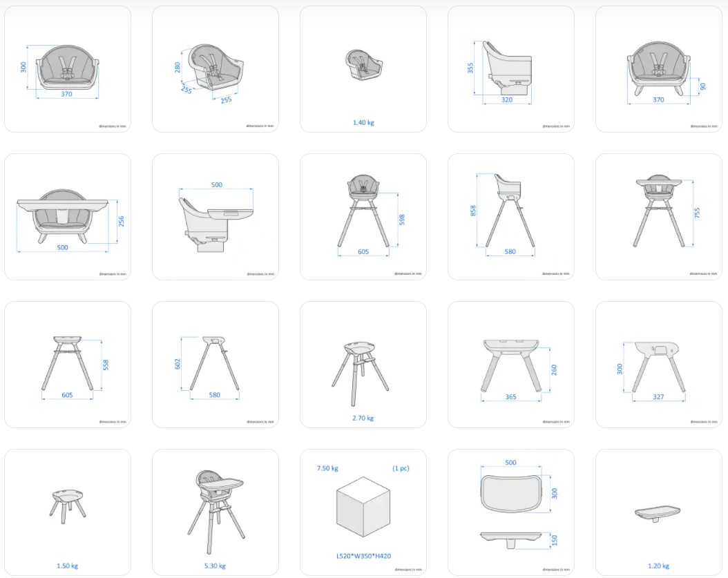Select the seat thumbnail with 90 mm legs
Image resolution: width=728 pixels, height=578 pixels.
click(659, 69)
